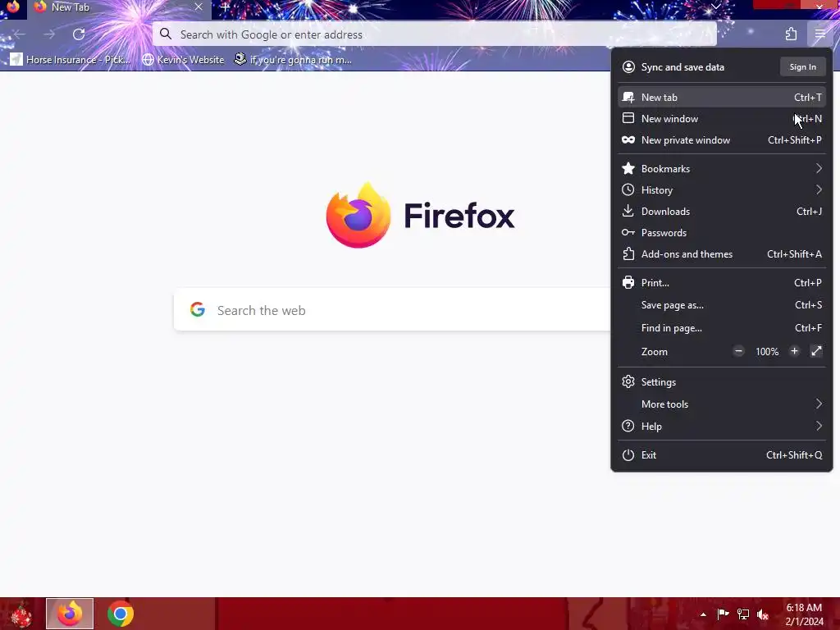Open Settings from the menu
840x630 pixels.
(722, 382)
